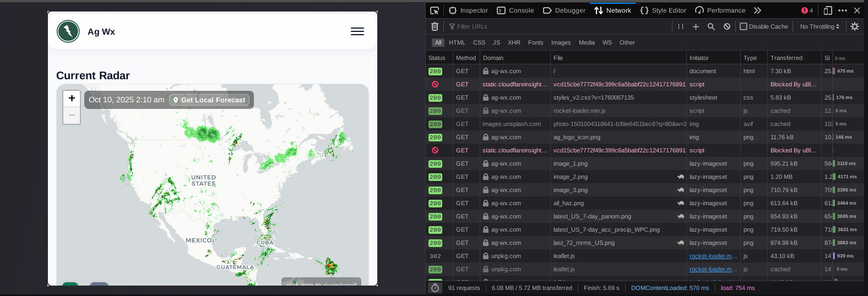Filter requests by XHR type
This screenshot has width=868, height=296.
[514, 42]
